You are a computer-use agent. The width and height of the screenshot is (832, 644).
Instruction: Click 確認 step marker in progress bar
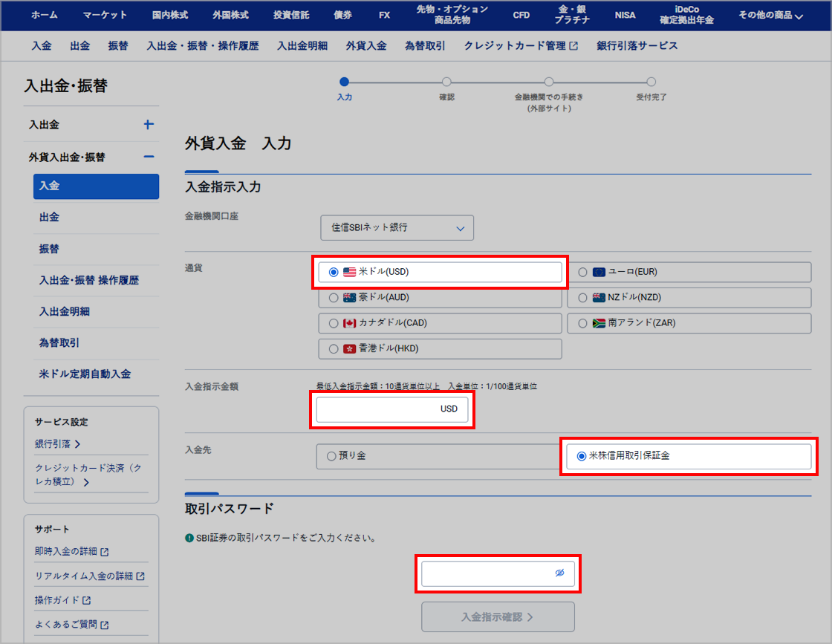(x=446, y=82)
